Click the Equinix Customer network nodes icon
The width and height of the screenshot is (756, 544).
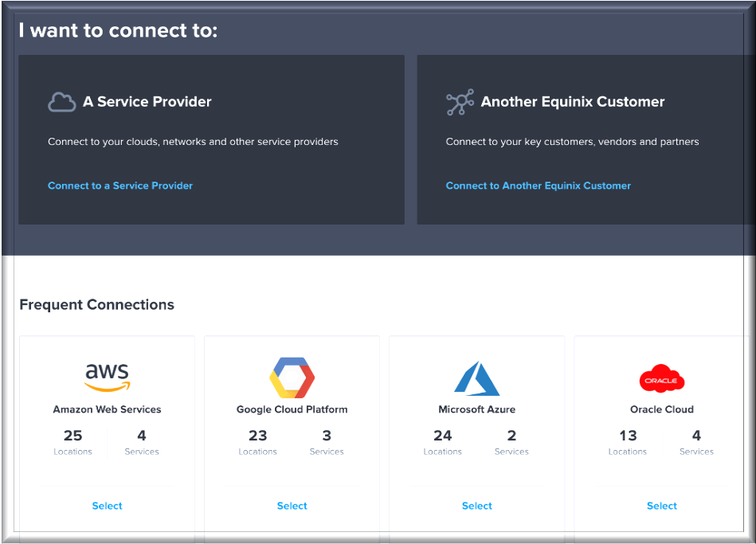click(x=460, y=102)
